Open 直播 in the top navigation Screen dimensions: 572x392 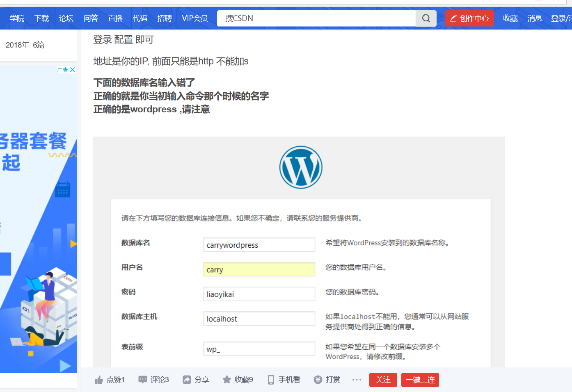[x=115, y=18]
